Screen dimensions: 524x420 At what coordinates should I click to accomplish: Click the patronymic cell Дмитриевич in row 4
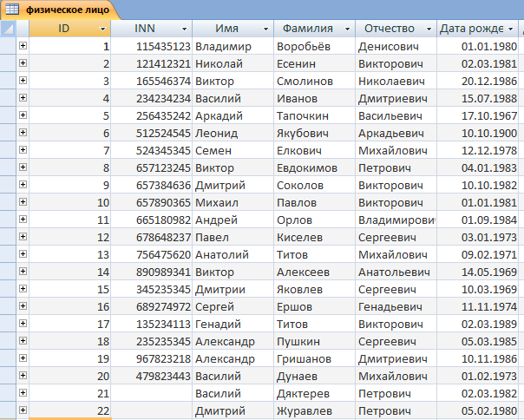(x=396, y=98)
